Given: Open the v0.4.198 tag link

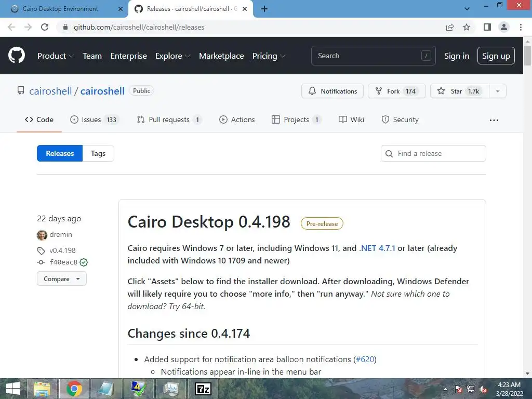Looking at the screenshot, I should tap(62, 251).
